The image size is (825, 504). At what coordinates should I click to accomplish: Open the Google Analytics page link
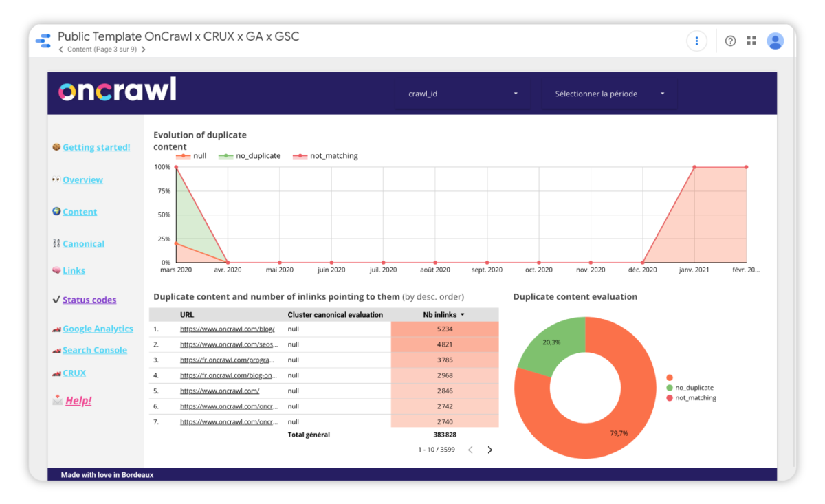coord(98,329)
